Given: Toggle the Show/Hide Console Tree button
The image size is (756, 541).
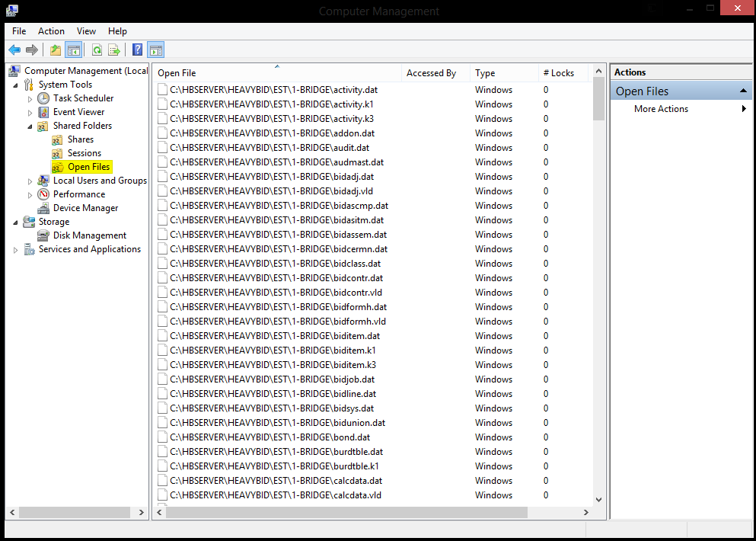Looking at the screenshot, I should [74, 50].
